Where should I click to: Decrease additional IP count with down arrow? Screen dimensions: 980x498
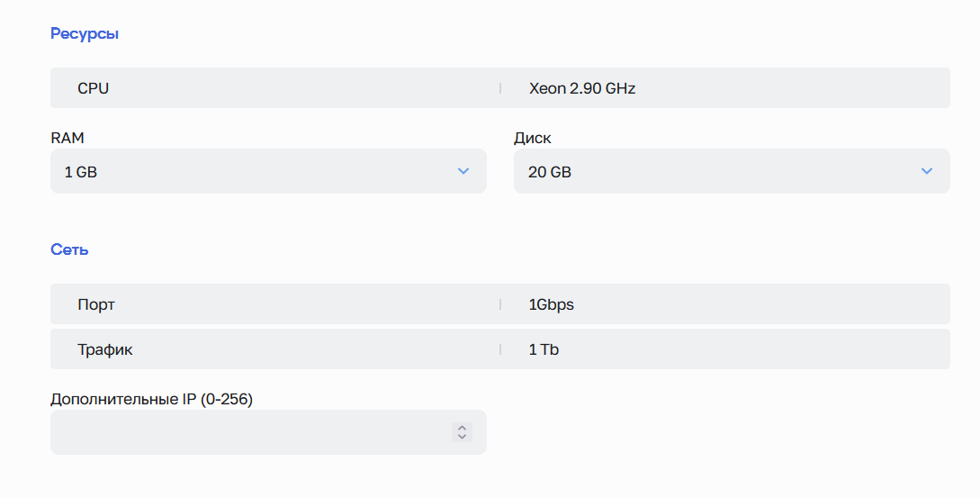pos(462,437)
